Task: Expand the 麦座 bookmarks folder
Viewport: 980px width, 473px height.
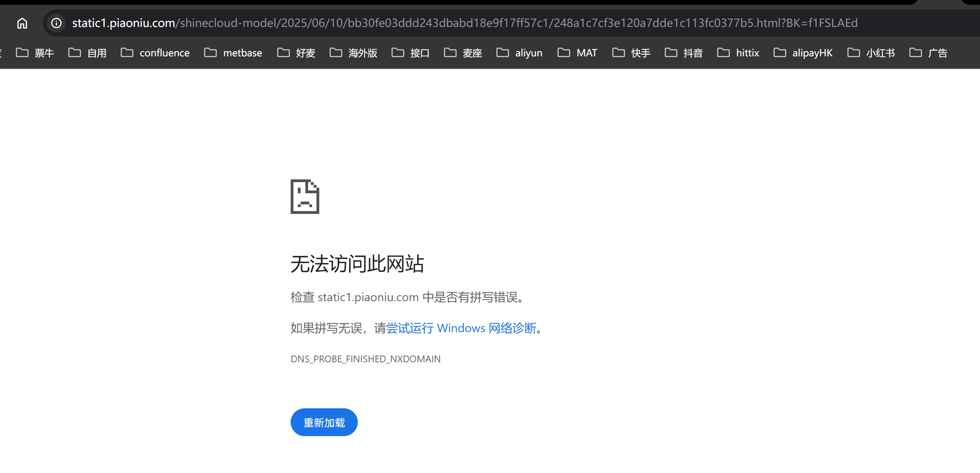Action: (463, 53)
